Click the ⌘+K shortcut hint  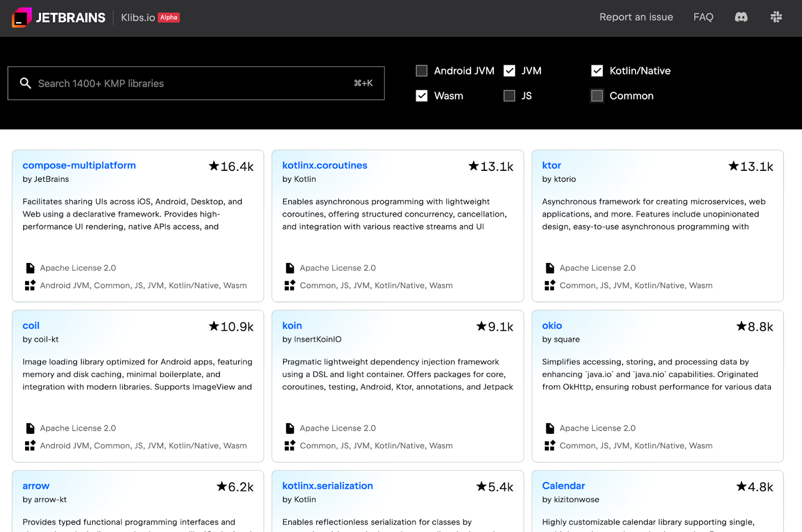[363, 83]
